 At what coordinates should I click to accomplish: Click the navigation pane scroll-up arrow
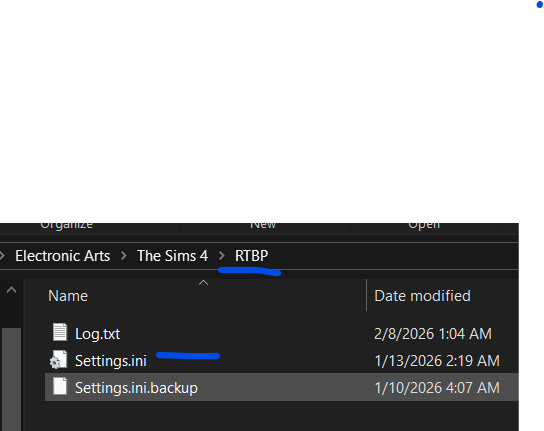(x=11, y=290)
